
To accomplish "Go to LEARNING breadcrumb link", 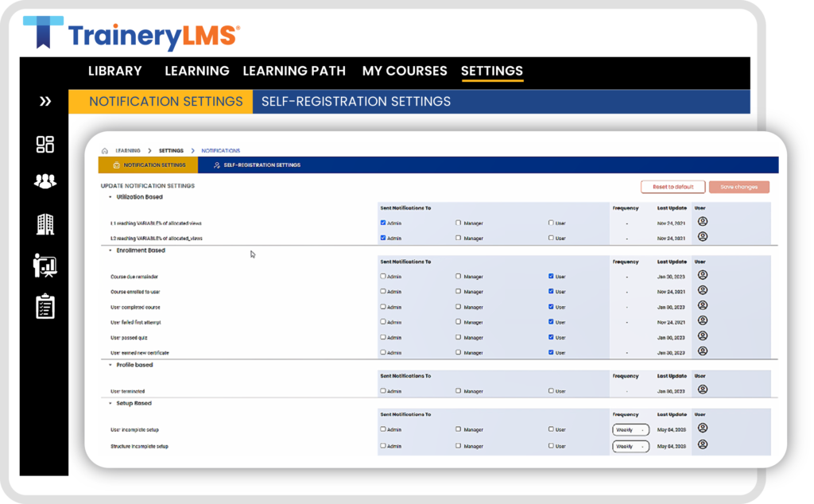I will (x=128, y=150).
